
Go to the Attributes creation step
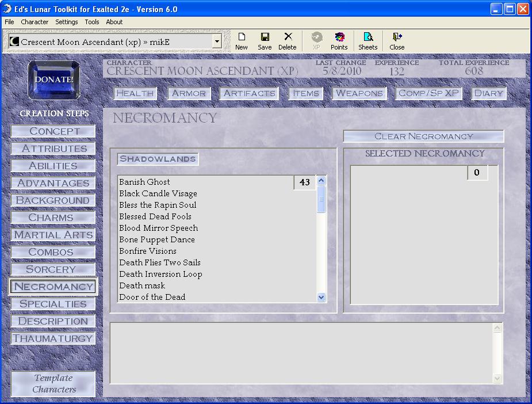[x=53, y=148]
